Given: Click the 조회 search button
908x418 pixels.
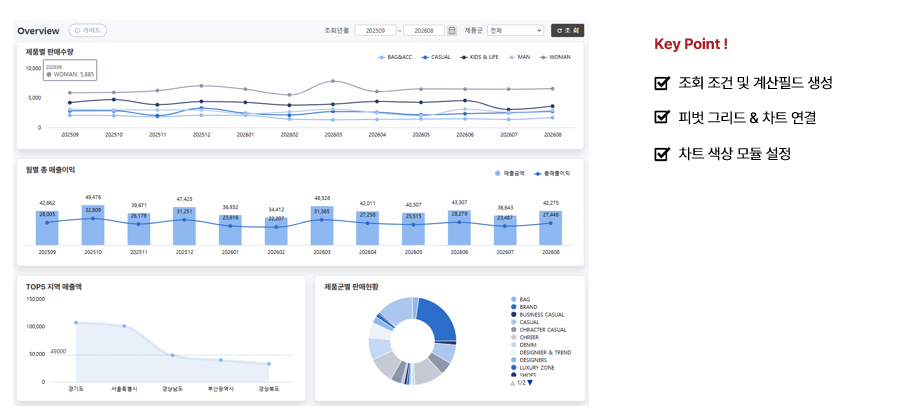Looking at the screenshot, I should pos(568,30).
